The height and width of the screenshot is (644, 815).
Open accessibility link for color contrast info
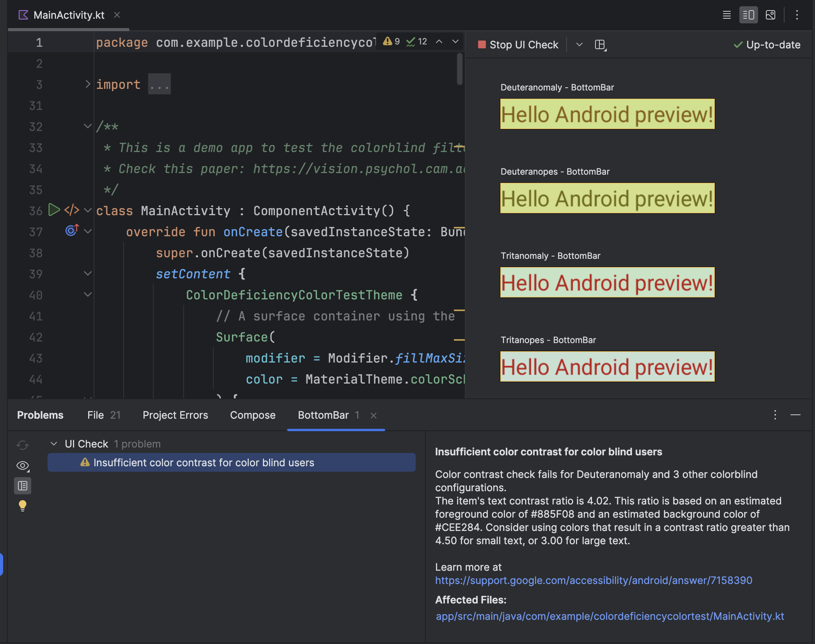pyautogui.click(x=594, y=579)
